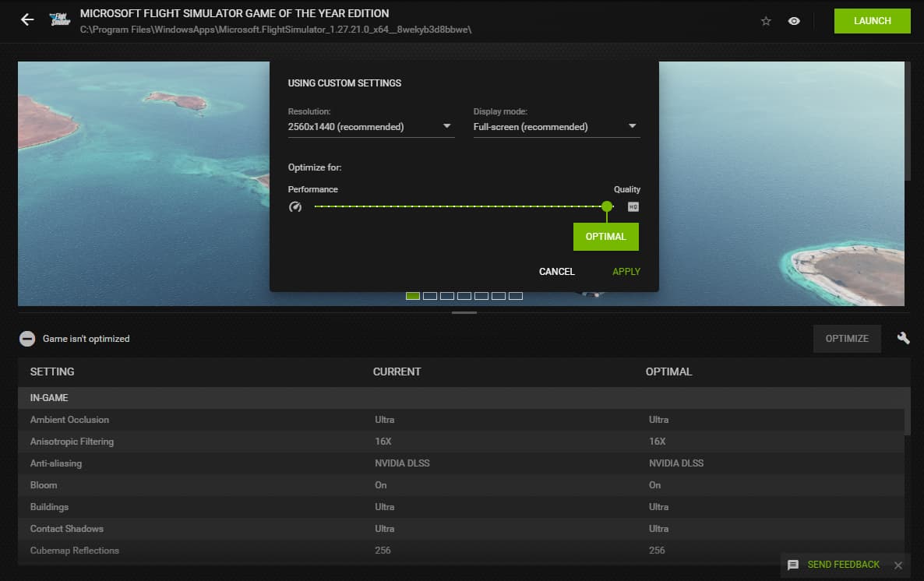Click the grayed OPTIMIZE button
Screen dimensions: 924x581
847,339
